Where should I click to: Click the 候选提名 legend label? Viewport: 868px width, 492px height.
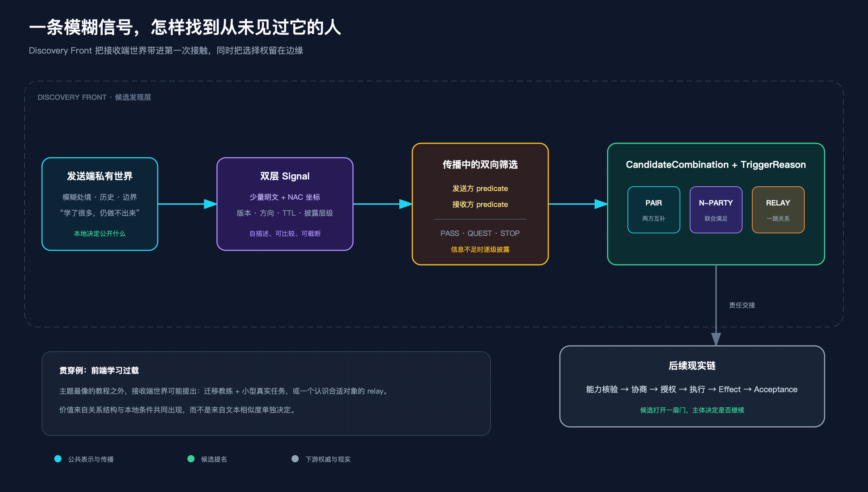point(214,459)
